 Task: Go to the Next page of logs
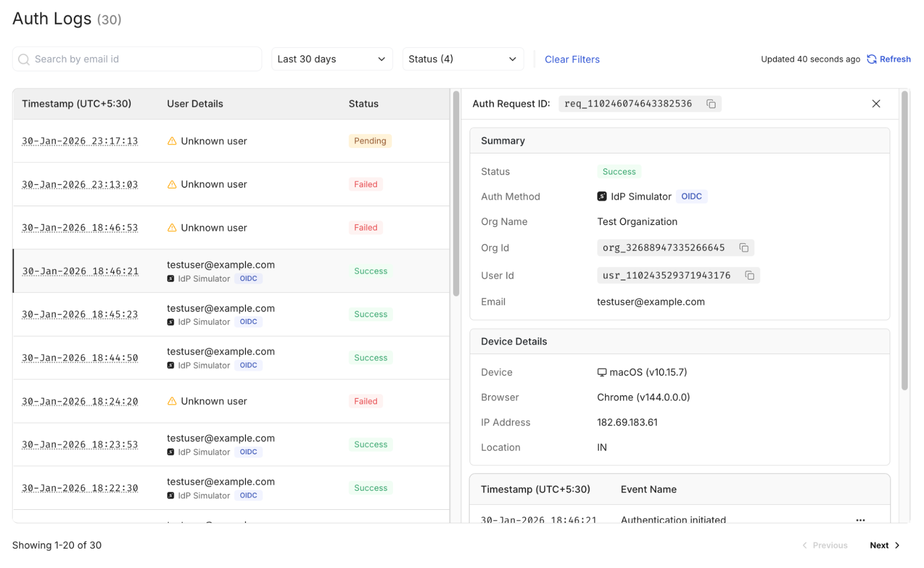[x=884, y=545]
